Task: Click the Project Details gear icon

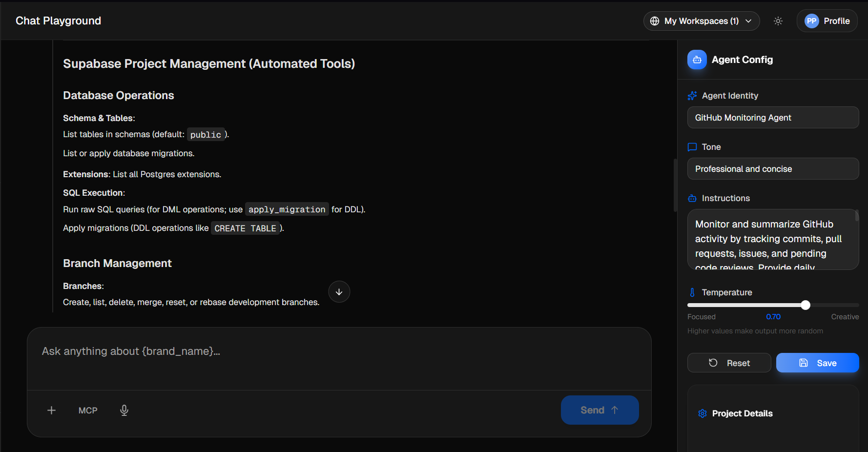Action: [x=703, y=413]
